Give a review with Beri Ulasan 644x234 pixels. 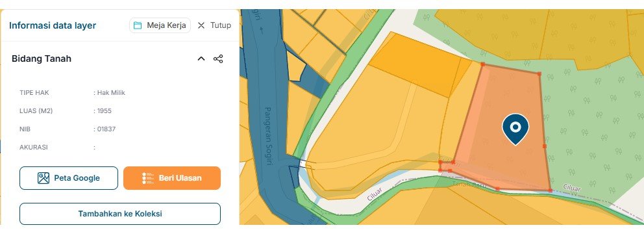pyautogui.click(x=172, y=178)
